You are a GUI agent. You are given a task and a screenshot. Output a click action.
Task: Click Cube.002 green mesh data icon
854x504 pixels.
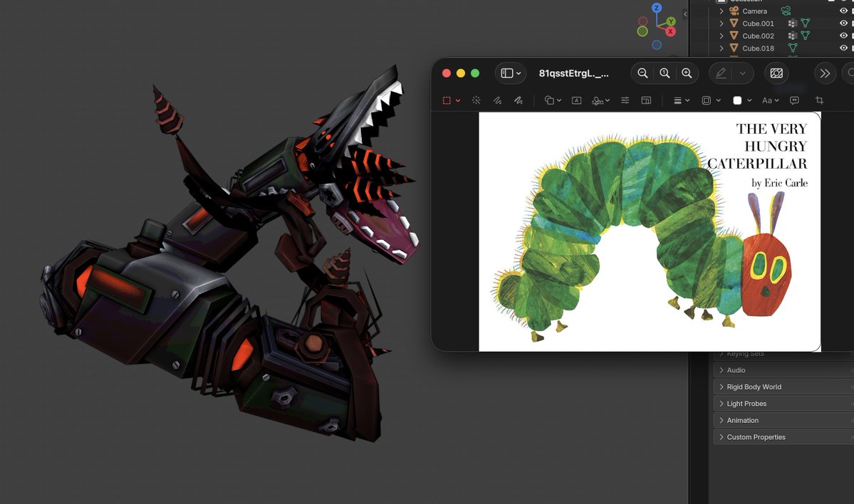[806, 36]
